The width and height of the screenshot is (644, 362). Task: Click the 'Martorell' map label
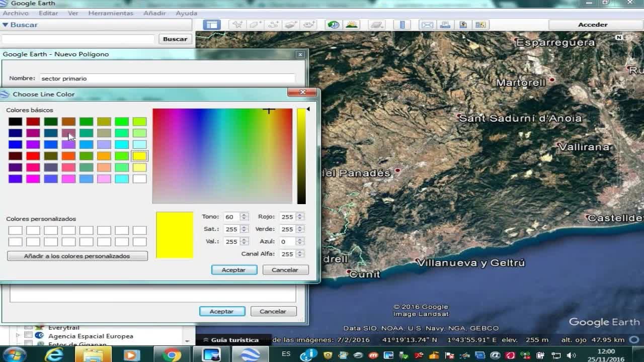521,82
